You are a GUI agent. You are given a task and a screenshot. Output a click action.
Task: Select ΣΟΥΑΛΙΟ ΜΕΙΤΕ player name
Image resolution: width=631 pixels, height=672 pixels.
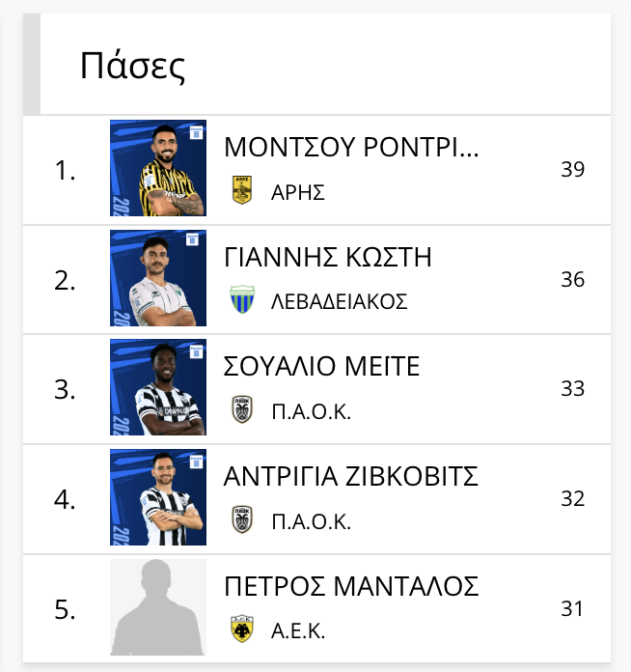[x=321, y=368]
